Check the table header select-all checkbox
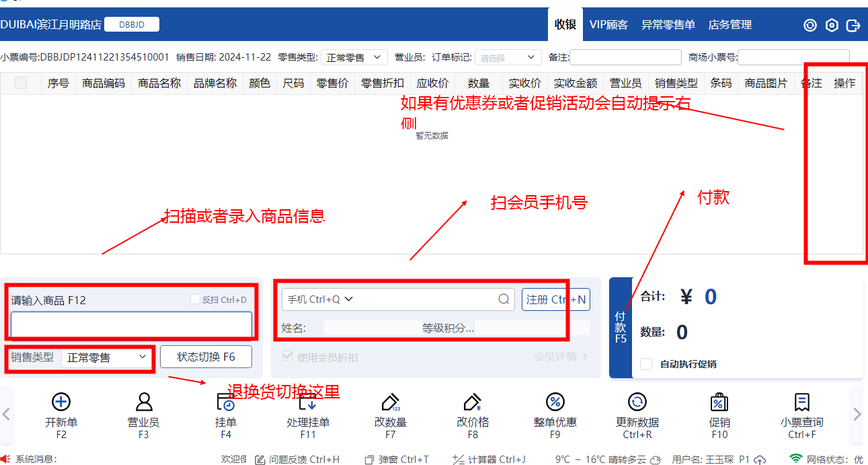 click(x=21, y=83)
